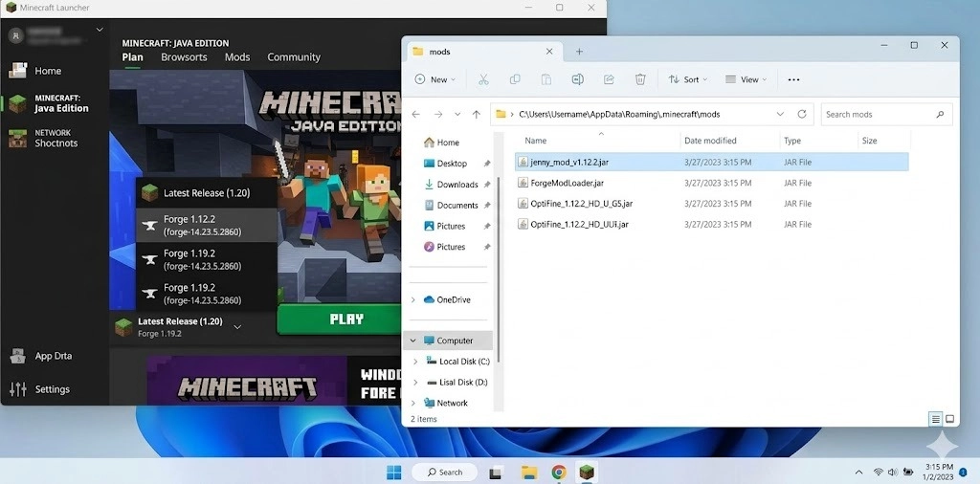
Task: Click the Copy icon in Explorer toolbar
Action: click(x=515, y=79)
